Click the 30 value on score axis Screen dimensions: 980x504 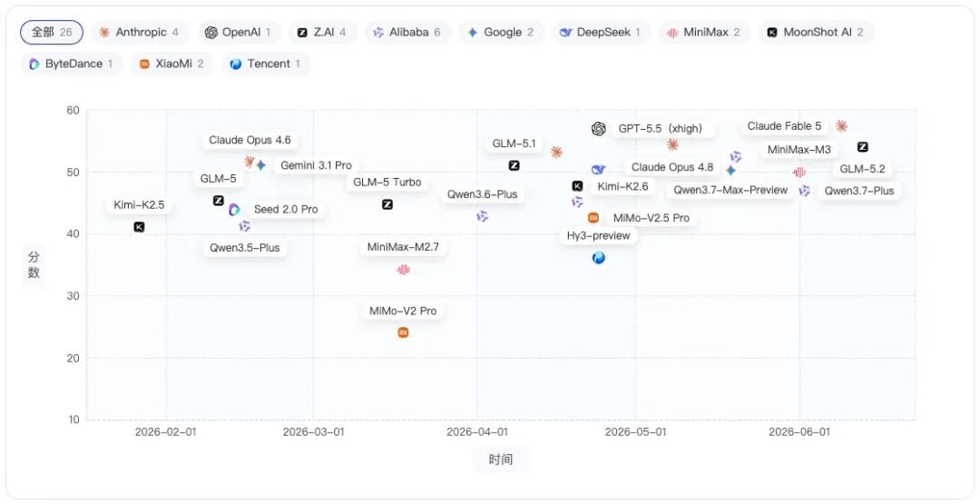[73, 296]
